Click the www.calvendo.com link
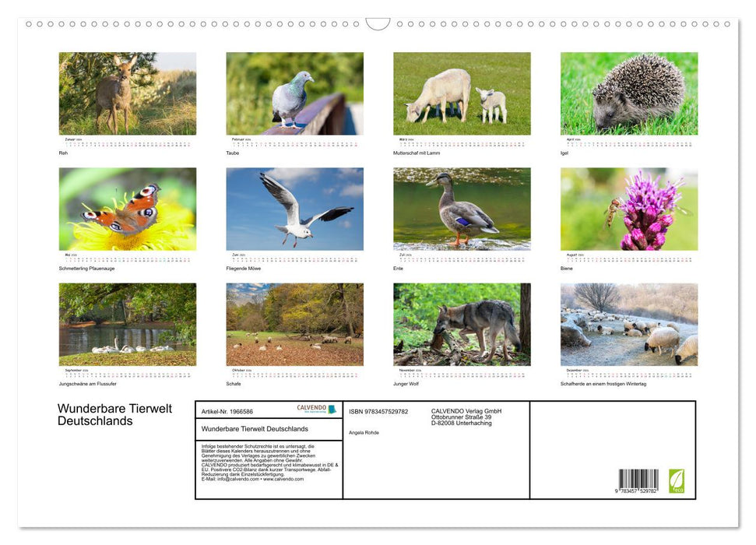 click(285, 478)
